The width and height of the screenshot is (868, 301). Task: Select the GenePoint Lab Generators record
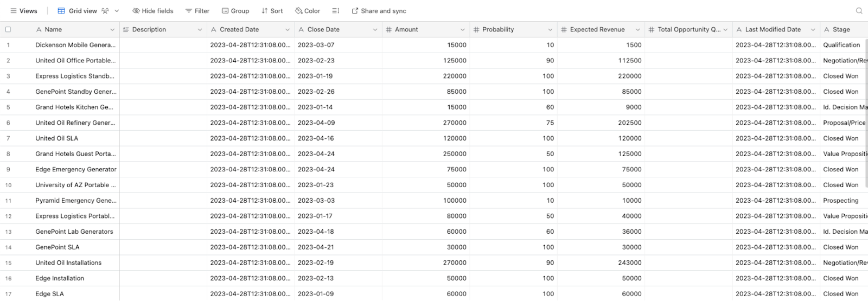pos(75,232)
